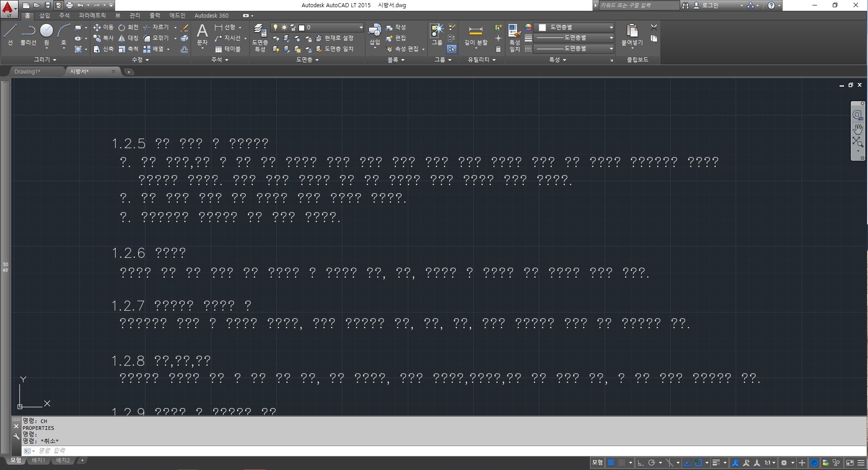Open the 삽입 ribbon tab

click(45, 15)
